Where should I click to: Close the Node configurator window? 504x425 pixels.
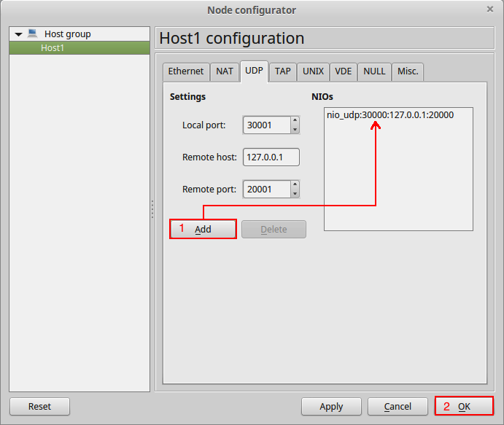tap(489, 9)
